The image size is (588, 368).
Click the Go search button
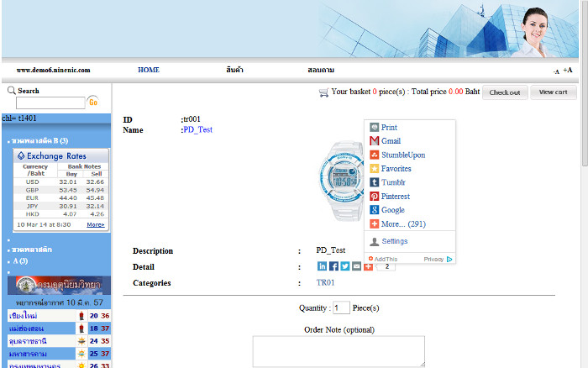[93, 103]
